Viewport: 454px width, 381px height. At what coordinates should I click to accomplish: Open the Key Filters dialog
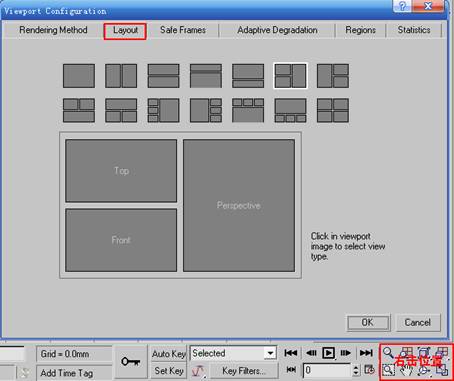[x=244, y=371]
